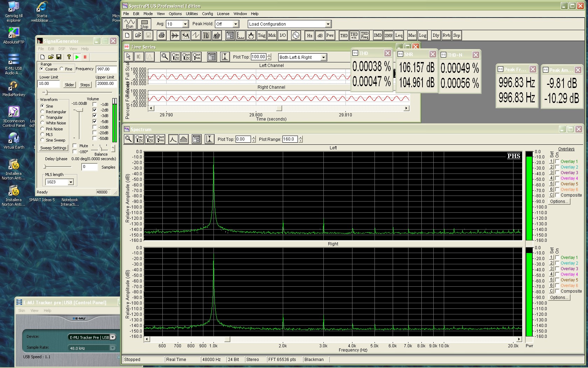Open the Utilities menu in SpectraPLUS
Screen dimensions: 588x368
point(192,14)
